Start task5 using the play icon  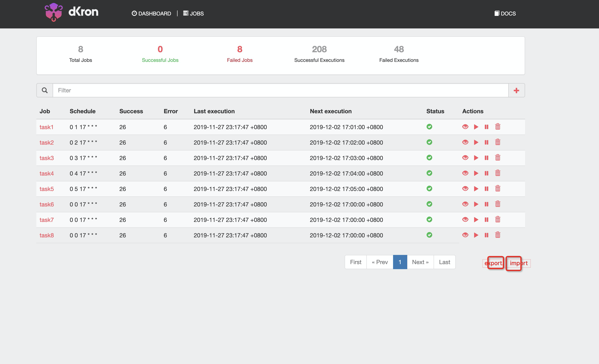(x=476, y=189)
